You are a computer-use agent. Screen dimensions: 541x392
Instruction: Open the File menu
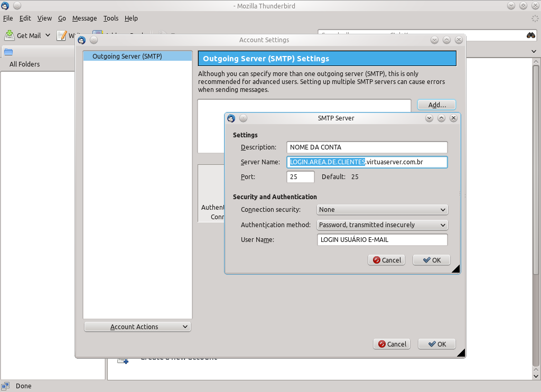pos(7,18)
